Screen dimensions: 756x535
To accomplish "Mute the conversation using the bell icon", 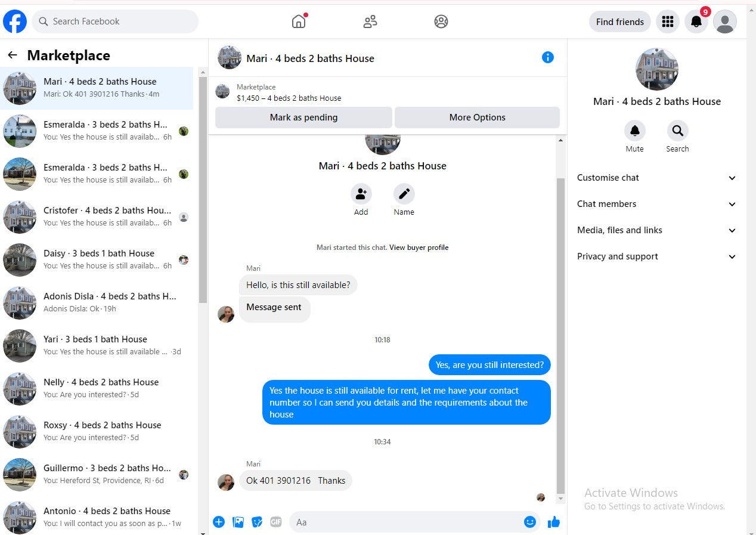I will pos(635,131).
